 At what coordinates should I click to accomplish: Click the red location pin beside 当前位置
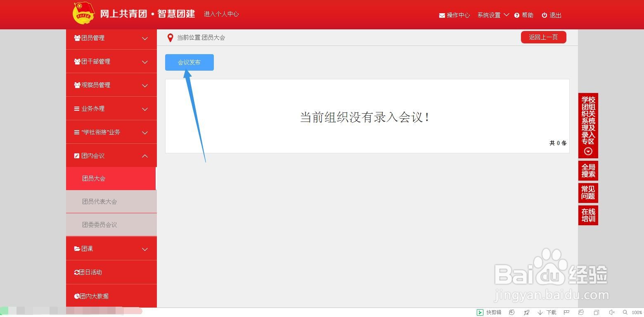point(170,37)
